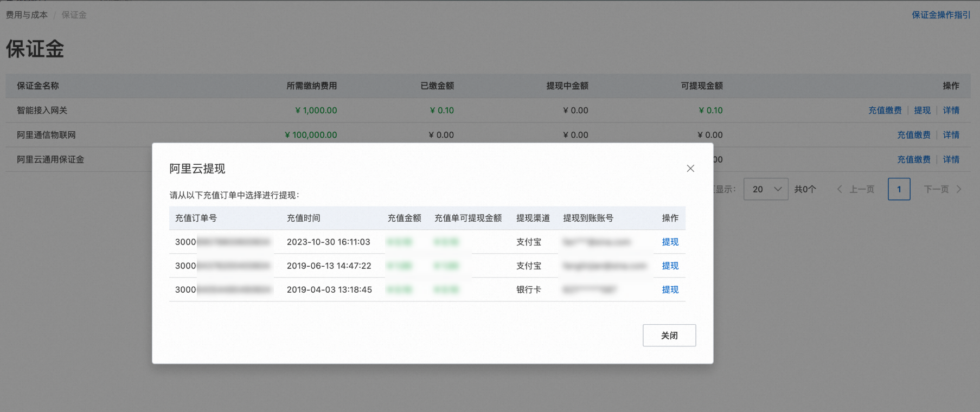Click the 充值单可提现金额 column header

tap(468, 218)
